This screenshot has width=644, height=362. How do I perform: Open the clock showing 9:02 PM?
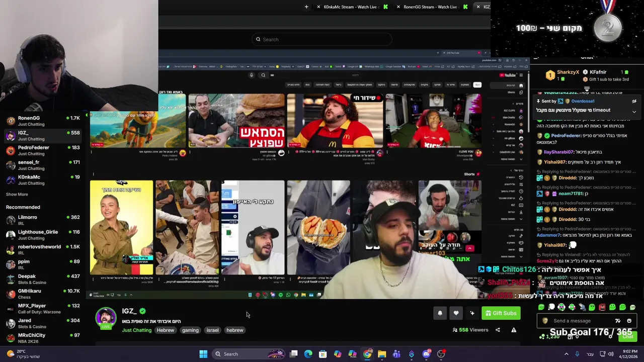(628, 354)
